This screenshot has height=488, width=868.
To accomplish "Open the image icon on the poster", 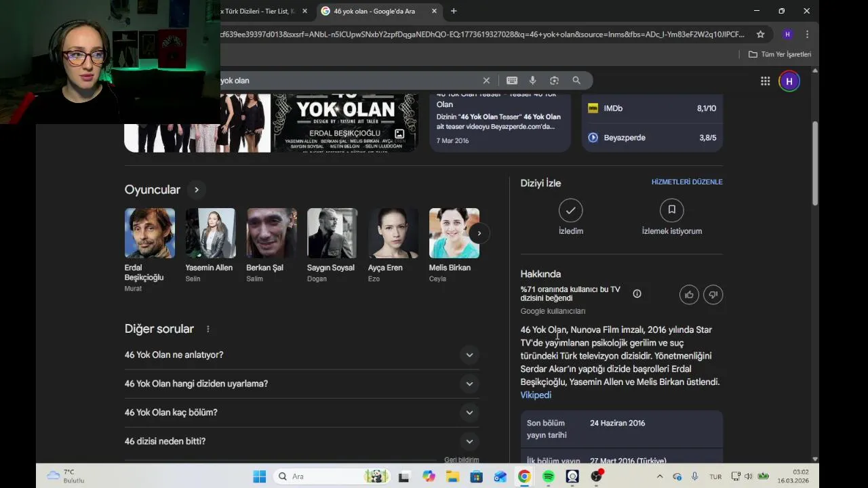I will point(399,134).
